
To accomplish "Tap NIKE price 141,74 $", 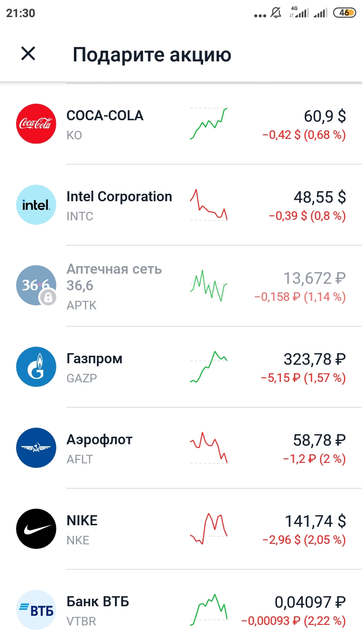I will coord(316,521).
